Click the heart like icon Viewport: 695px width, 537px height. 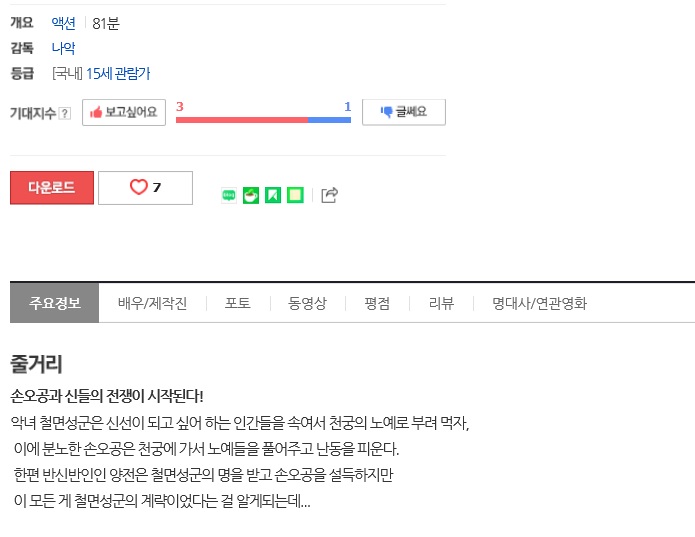(139, 187)
